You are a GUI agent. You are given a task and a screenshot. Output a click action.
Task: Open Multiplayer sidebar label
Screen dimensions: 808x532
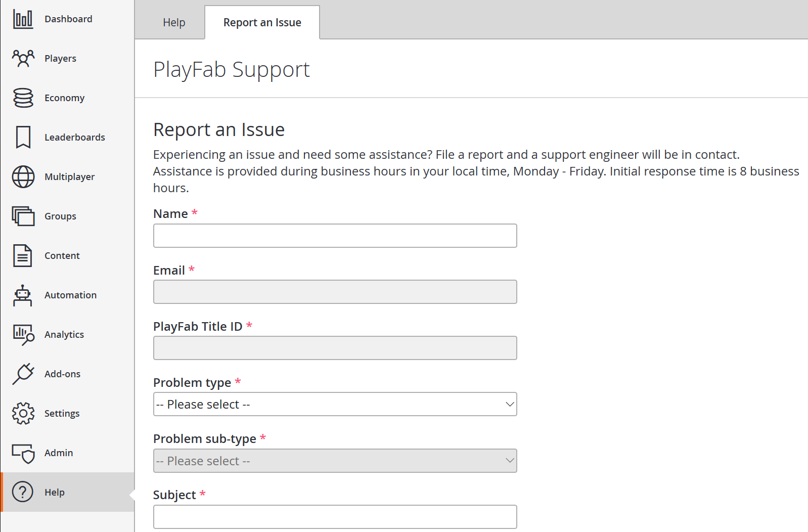69,177
